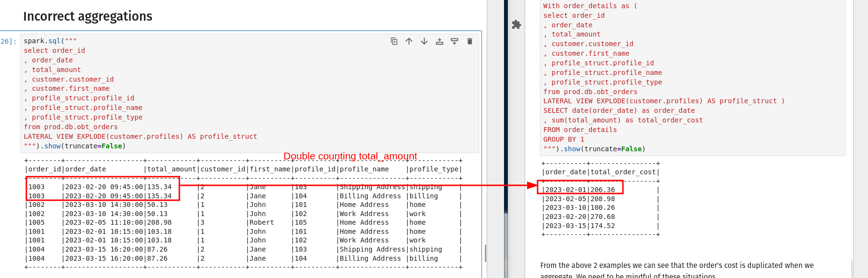Click the 'Double counting total_amount' annotation
The height and width of the screenshot is (278, 868).
[x=350, y=156]
